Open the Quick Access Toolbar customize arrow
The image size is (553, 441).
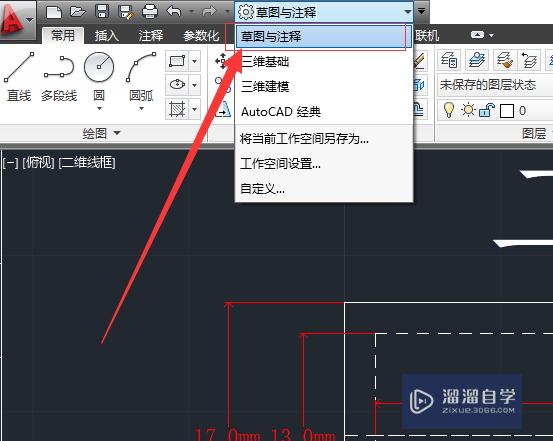point(421,11)
